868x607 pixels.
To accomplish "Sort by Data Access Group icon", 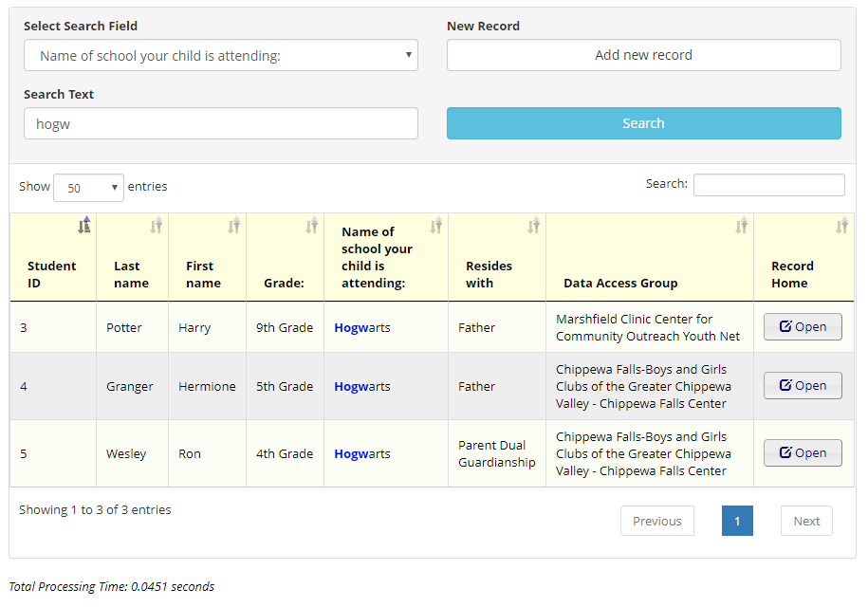I will 741,225.
